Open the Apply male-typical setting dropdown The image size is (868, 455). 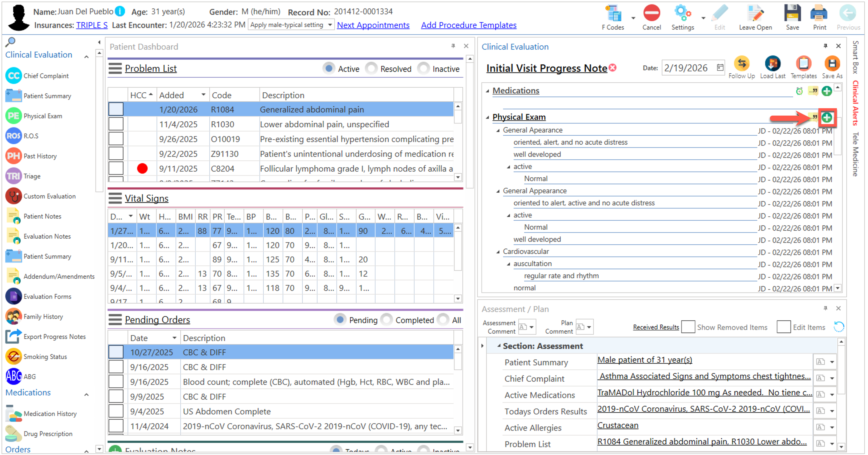(x=330, y=25)
